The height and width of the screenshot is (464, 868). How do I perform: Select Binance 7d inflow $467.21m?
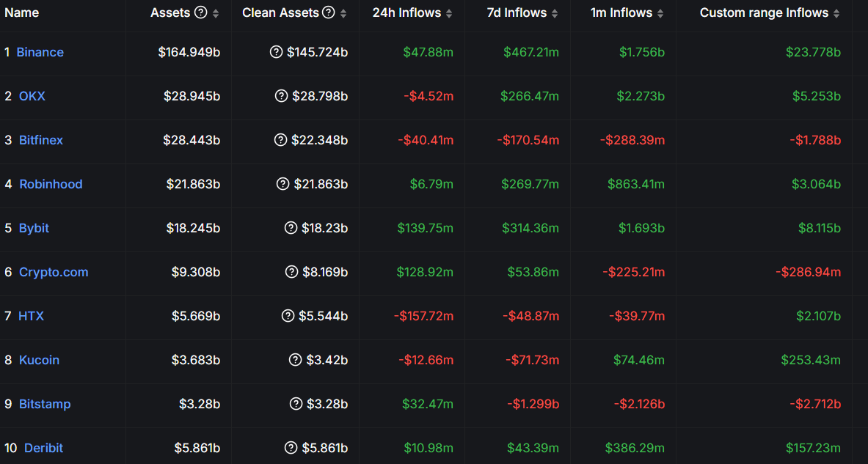click(531, 52)
